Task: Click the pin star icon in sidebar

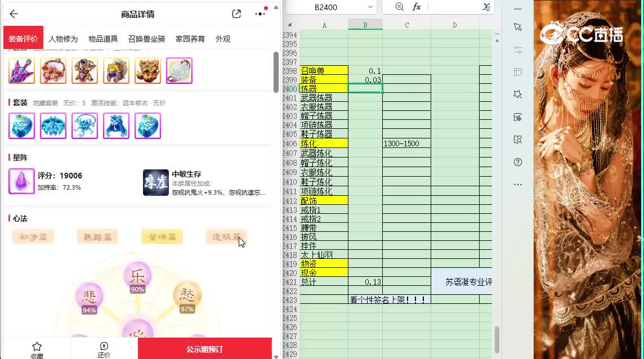Action: pos(517,95)
